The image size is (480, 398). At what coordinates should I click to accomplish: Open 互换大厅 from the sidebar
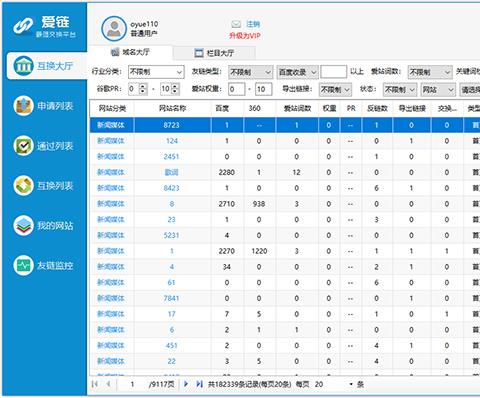click(47, 66)
